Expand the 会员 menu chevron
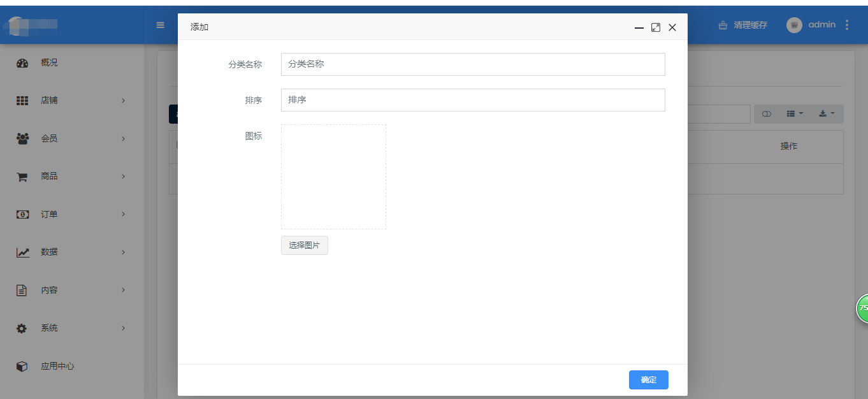This screenshot has height=399, width=868. click(123, 139)
